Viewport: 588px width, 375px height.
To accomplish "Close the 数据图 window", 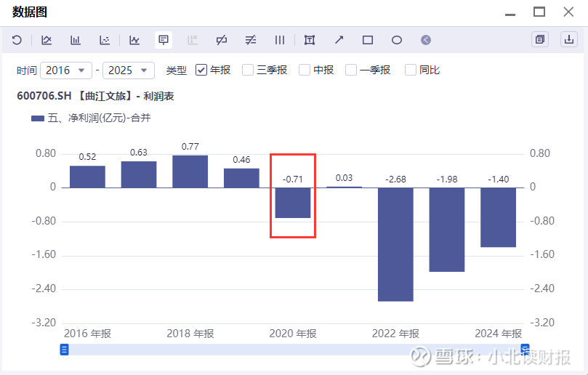I will click(x=568, y=12).
